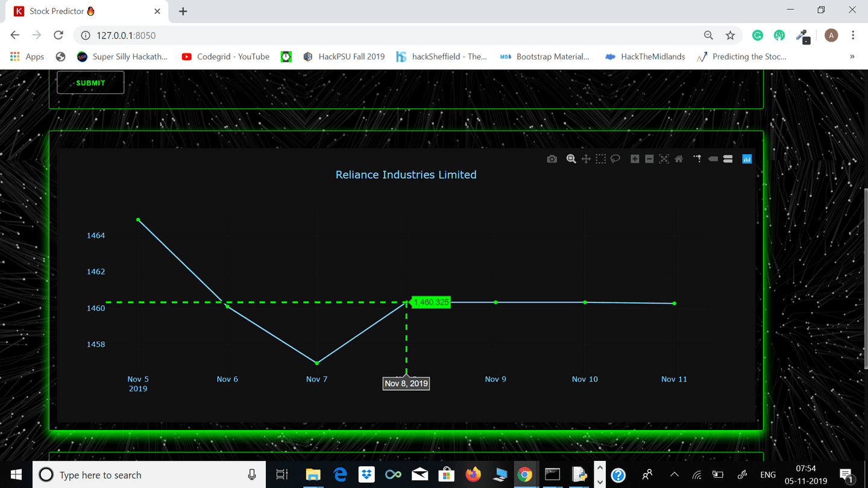
Task: Bookmark this page with the star icon
Action: 730,36
